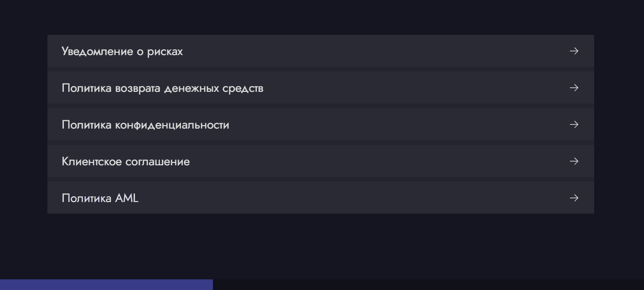
Task: Click the purple block at the page bottom
Action: point(106,285)
